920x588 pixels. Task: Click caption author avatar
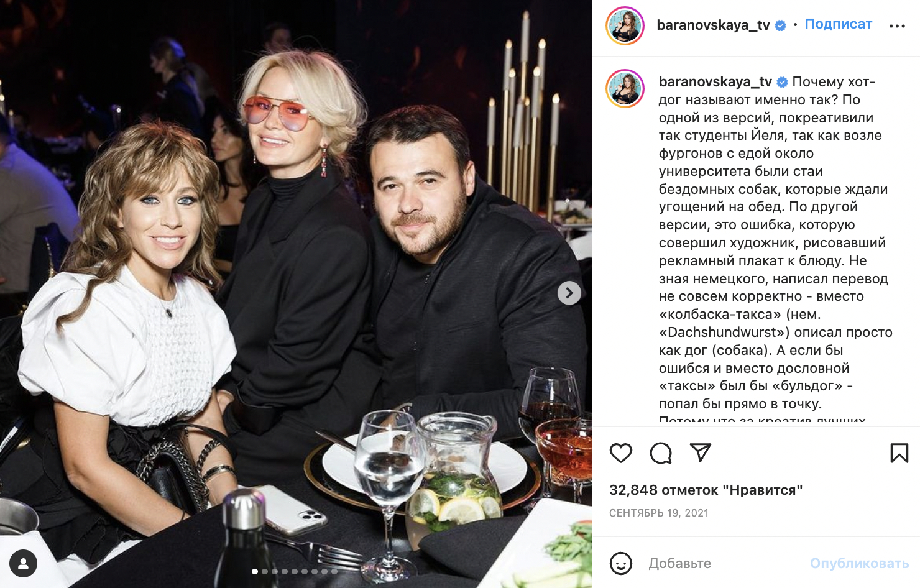(x=625, y=88)
